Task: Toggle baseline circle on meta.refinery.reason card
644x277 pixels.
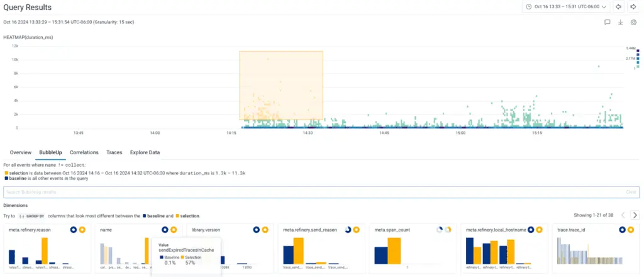Action: [x=74, y=230]
